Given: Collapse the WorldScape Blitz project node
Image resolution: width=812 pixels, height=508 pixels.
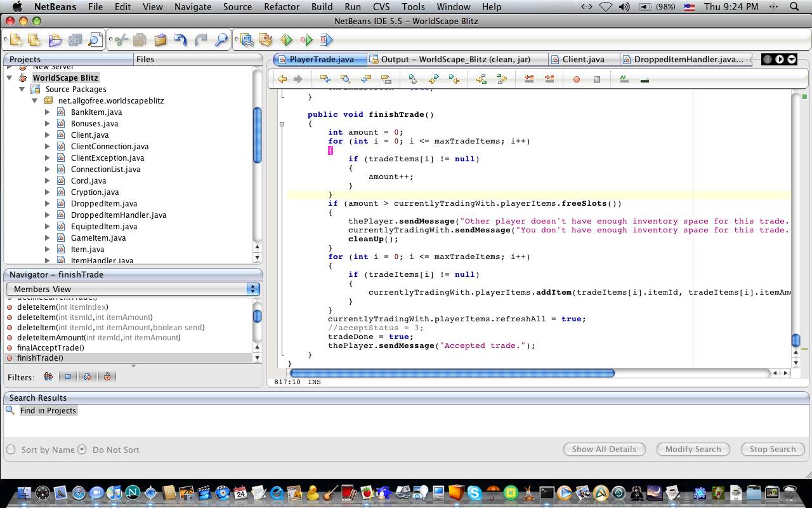Looking at the screenshot, I should click(10, 77).
